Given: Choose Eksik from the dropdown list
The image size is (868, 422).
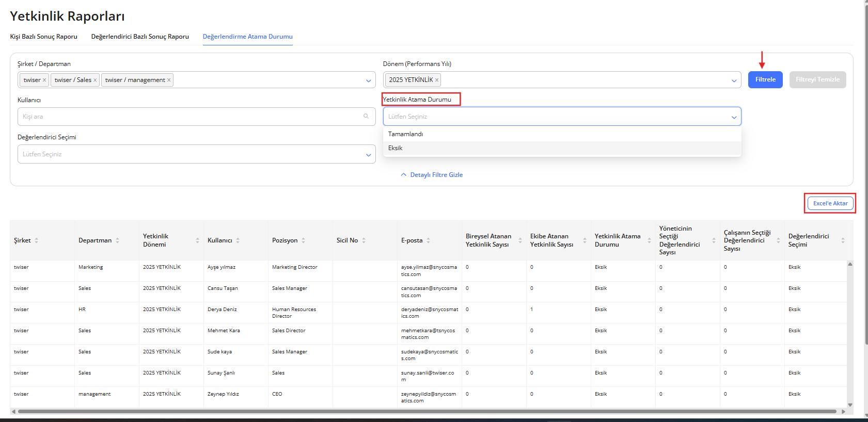Looking at the screenshot, I should tap(396, 148).
